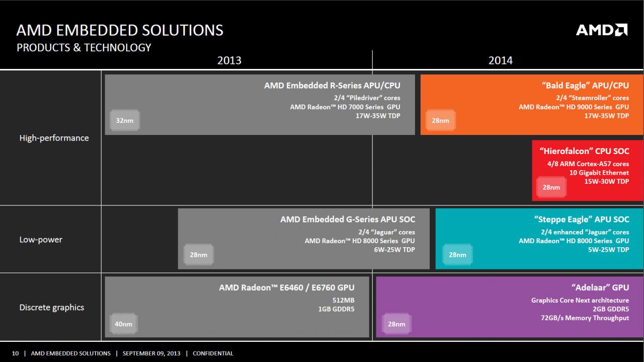Click the "Hierofalcon" CPU SOC heading
The image size is (644, 362).
[x=584, y=151]
